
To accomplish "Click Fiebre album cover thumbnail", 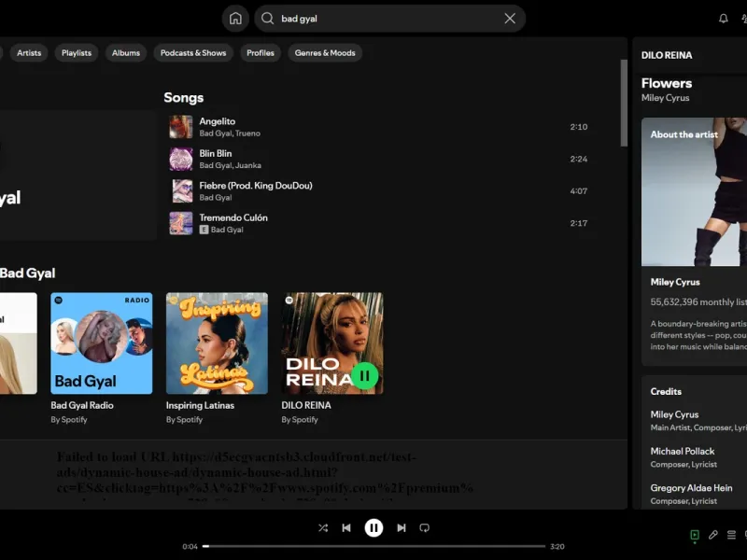I will coord(181,191).
